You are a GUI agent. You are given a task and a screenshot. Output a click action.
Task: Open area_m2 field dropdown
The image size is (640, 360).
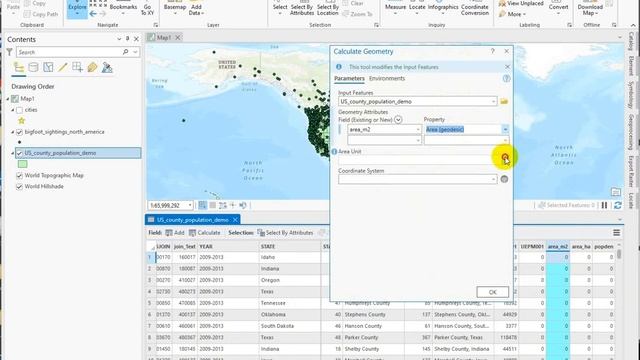[418, 129]
